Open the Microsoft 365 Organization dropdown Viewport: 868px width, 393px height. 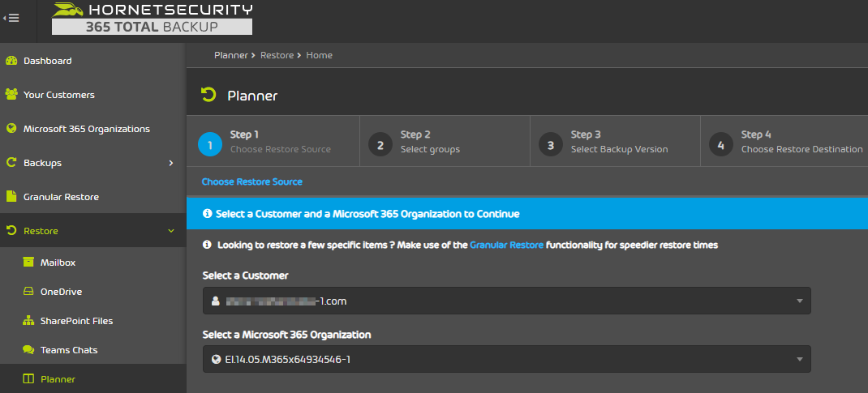506,359
